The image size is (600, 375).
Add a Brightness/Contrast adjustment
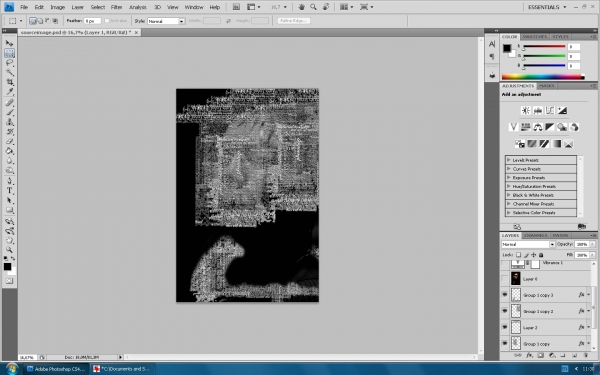526,111
